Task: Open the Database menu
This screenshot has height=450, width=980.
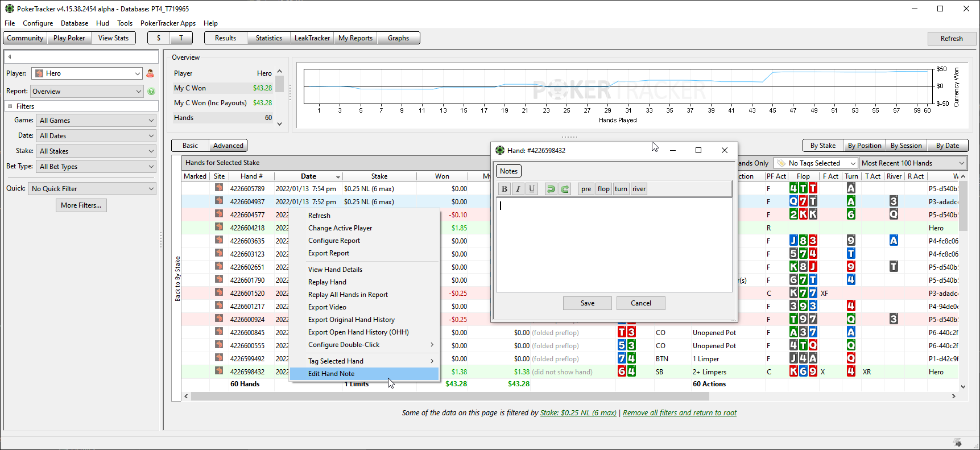Action: point(75,23)
